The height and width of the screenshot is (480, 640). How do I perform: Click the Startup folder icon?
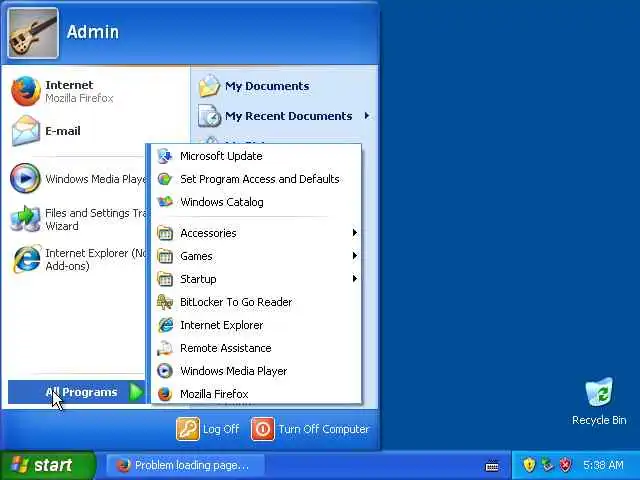click(x=165, y=279)
